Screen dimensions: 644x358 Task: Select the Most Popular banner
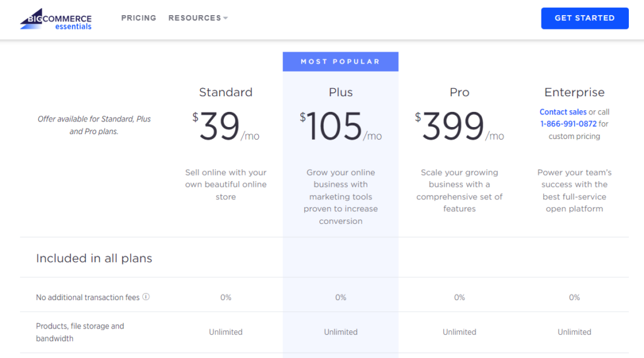point(340,62)
